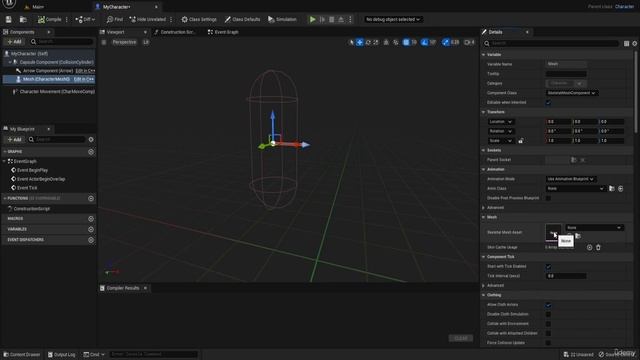640x360 pixels.
Task: Toggle rotation snapping in the viewport
Action: coord(425,42)
